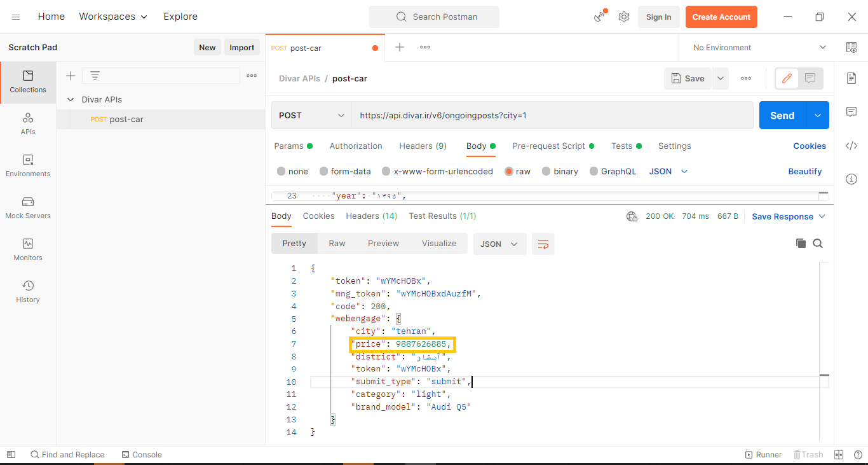Open the Cookies link
The image size is (868, 465).
pos(810,146)
